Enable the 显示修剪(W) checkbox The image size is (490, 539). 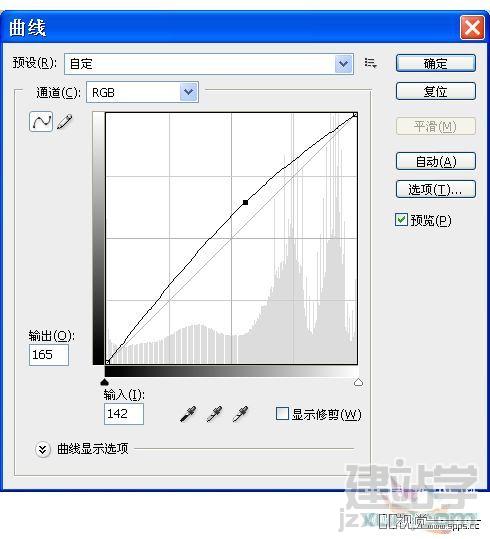pos(282,413)
